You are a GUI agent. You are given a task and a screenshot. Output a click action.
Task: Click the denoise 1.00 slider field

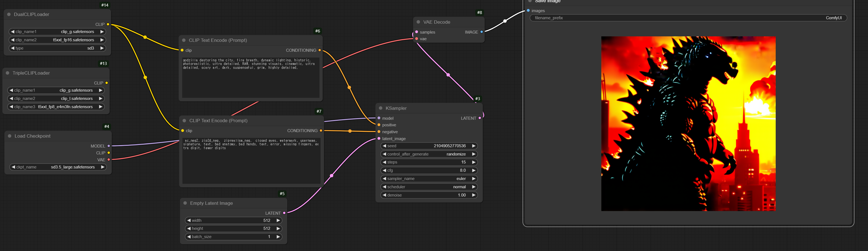429,195
